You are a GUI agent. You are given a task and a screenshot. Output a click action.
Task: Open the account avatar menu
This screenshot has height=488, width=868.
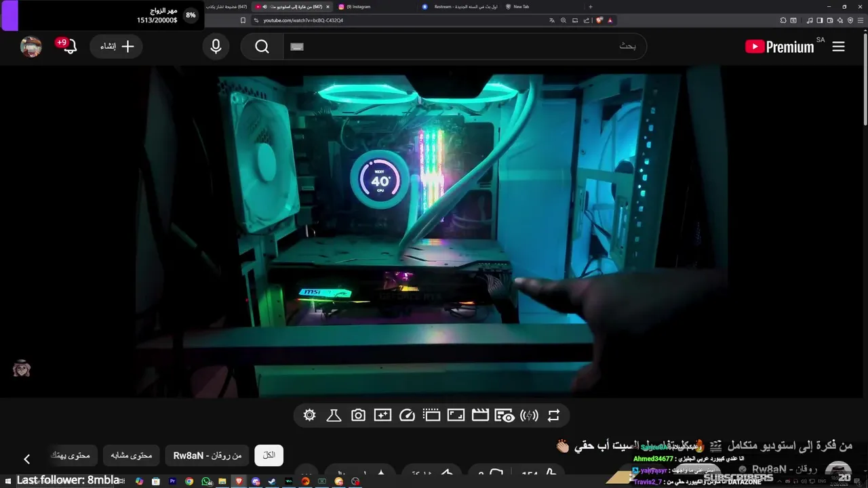31,47
